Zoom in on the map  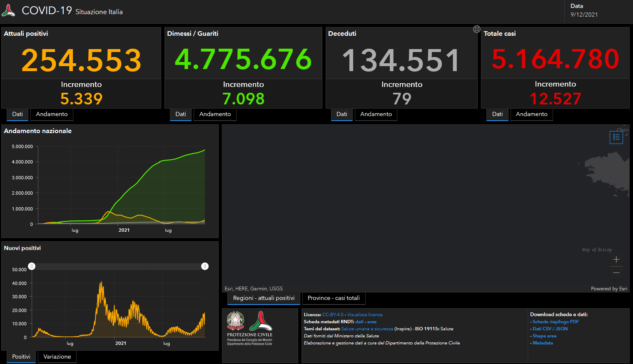click(x=616, y=260)
